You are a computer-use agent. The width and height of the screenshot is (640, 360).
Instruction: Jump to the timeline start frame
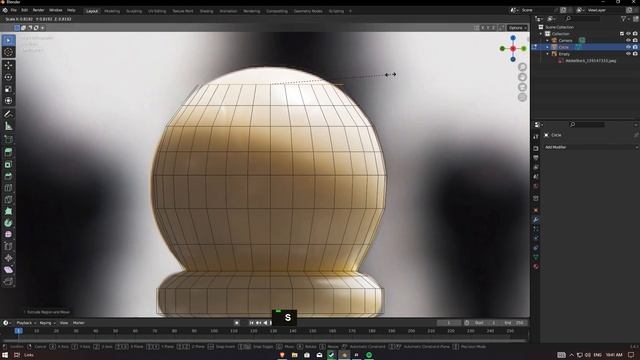251,323
